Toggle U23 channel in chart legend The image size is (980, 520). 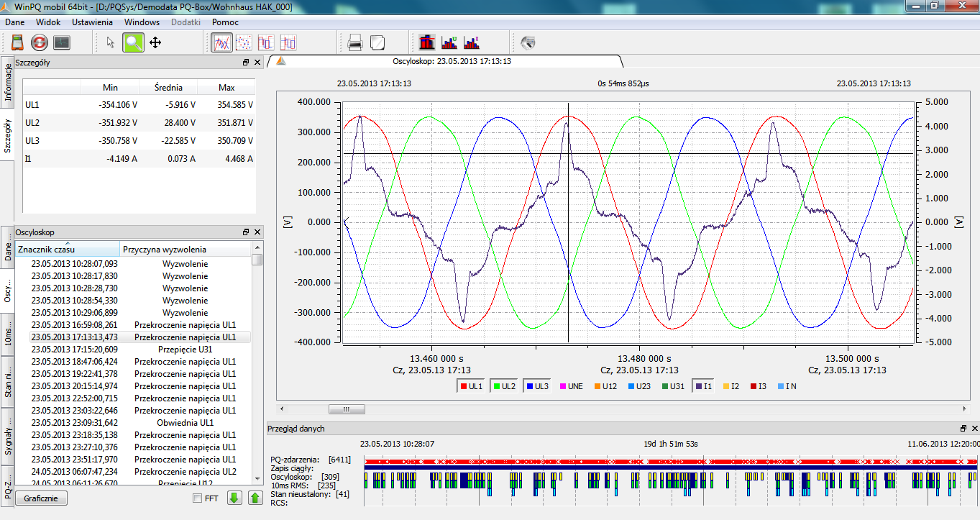(x=640, y=386)
